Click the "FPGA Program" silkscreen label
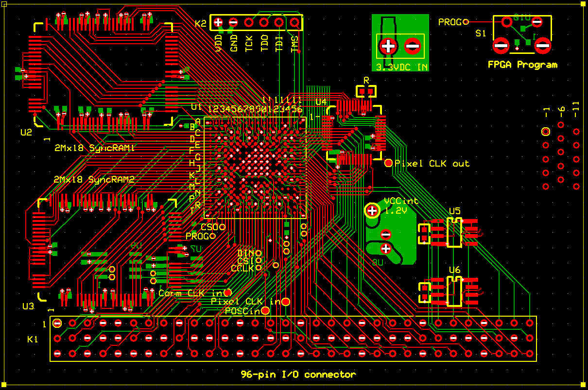Viewport: 588px width, 390px height. [522, 65]
